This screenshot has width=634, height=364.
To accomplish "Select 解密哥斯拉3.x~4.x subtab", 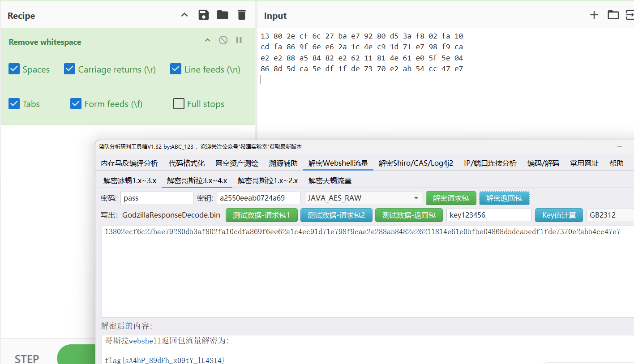I will click(x=197, y=180).
